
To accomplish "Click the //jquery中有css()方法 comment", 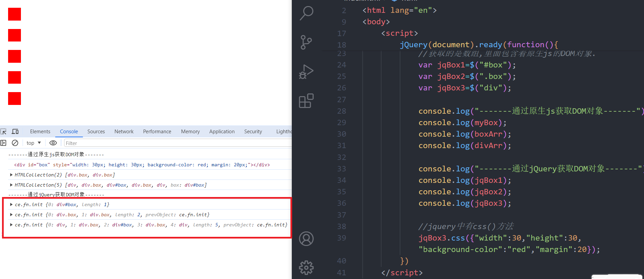I will coord(466,226).
